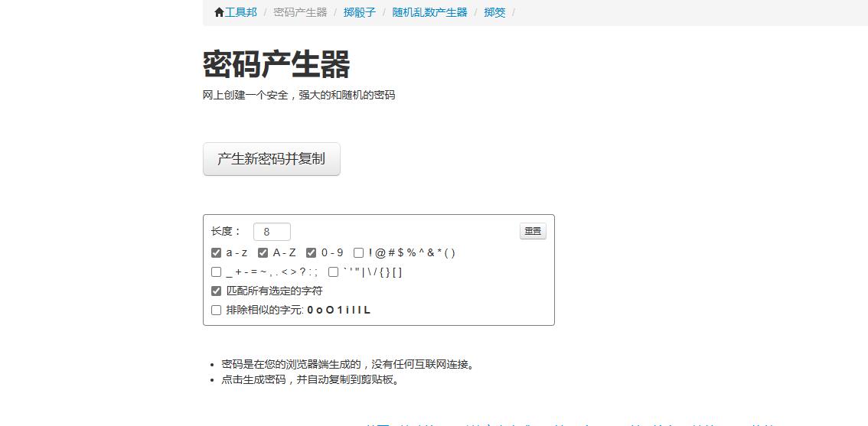Uncheck the A - Z uppercase checkbox
868x426 pixels.
click(x=263, y=253)
